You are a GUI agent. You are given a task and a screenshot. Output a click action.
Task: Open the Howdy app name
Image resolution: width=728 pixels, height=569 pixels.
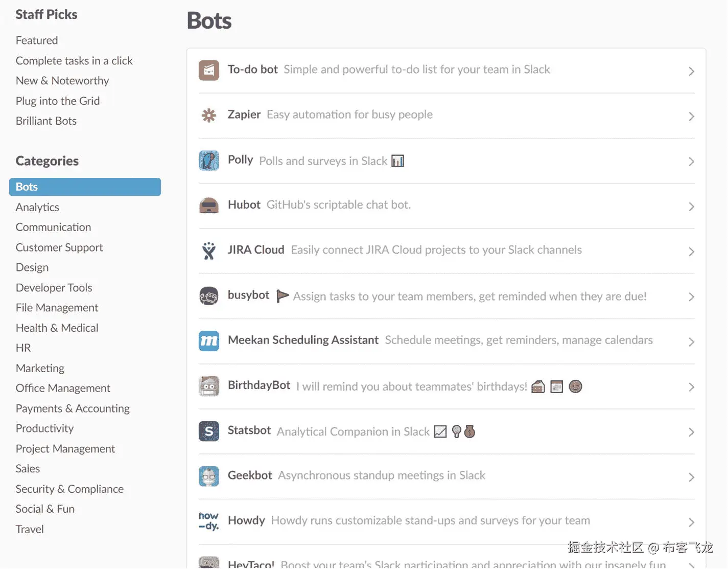(246, 520)
